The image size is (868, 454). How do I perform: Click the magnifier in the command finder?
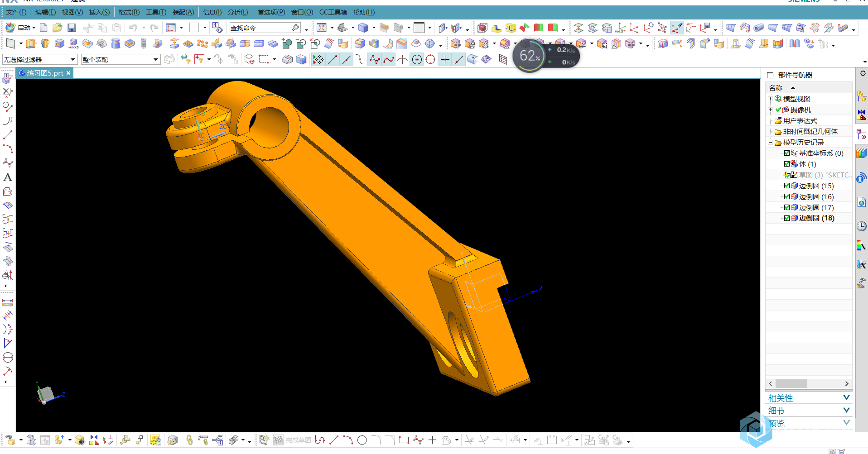tap(295, 28)
